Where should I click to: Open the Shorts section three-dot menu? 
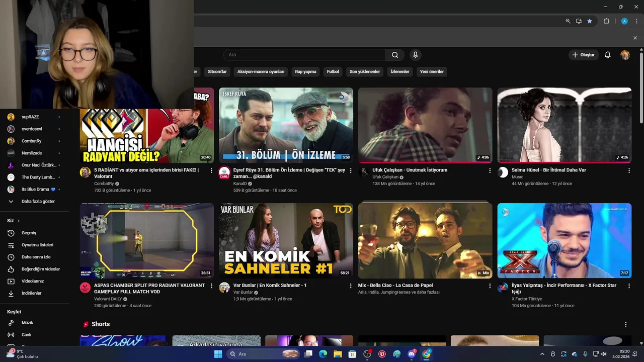pyautogui.click(x=626, y=324)
